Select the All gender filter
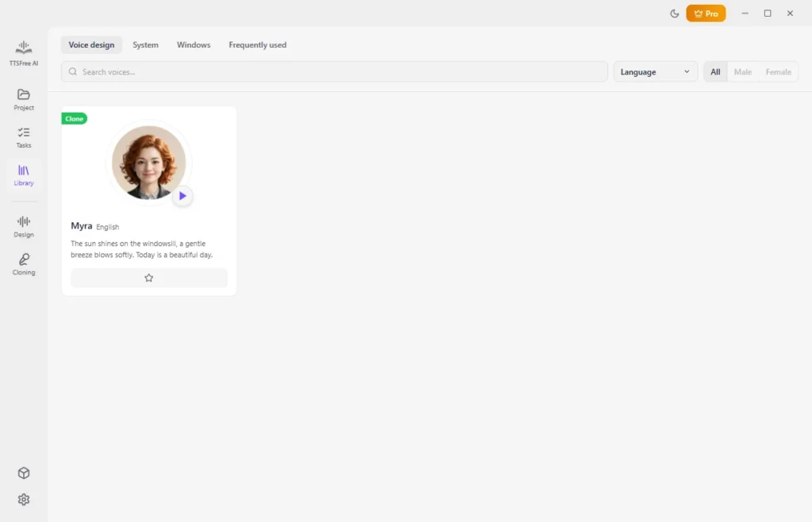Image resolution: width=812 pixels, height=522 pixels. pos(715,71)
